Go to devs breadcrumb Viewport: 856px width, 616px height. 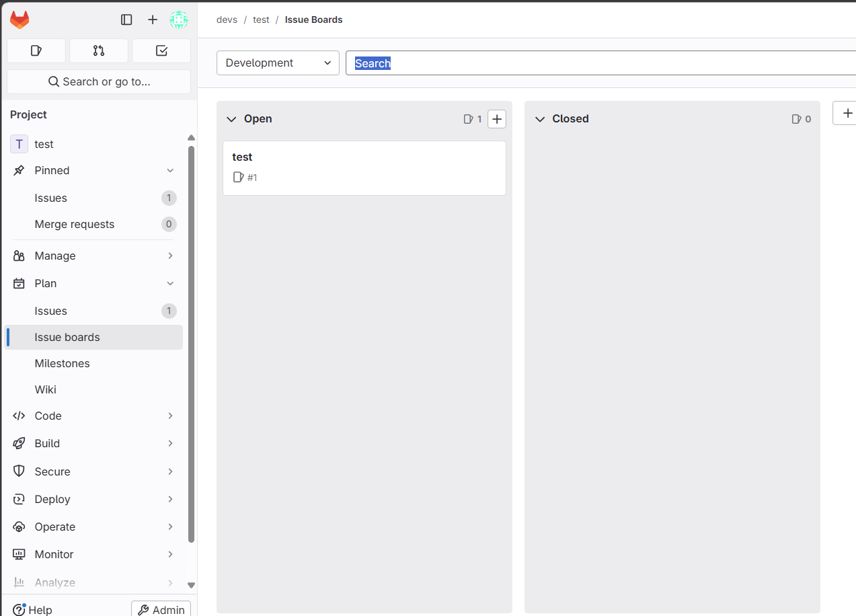tap(227, 20)
